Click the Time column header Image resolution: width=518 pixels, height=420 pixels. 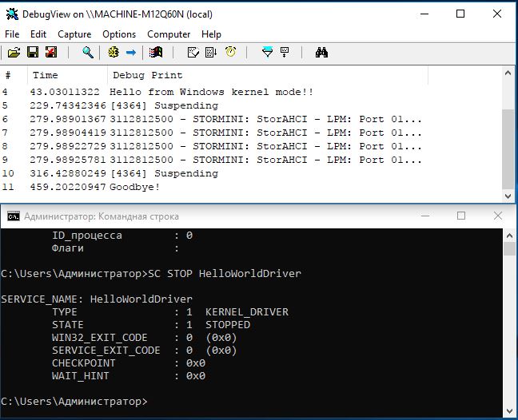(67, 75)
